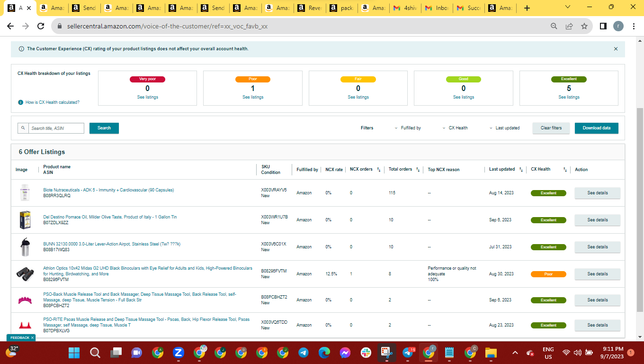Switch to the 'pack' browser tab
This screenshot has height=364, width=644.
(341, 8)
